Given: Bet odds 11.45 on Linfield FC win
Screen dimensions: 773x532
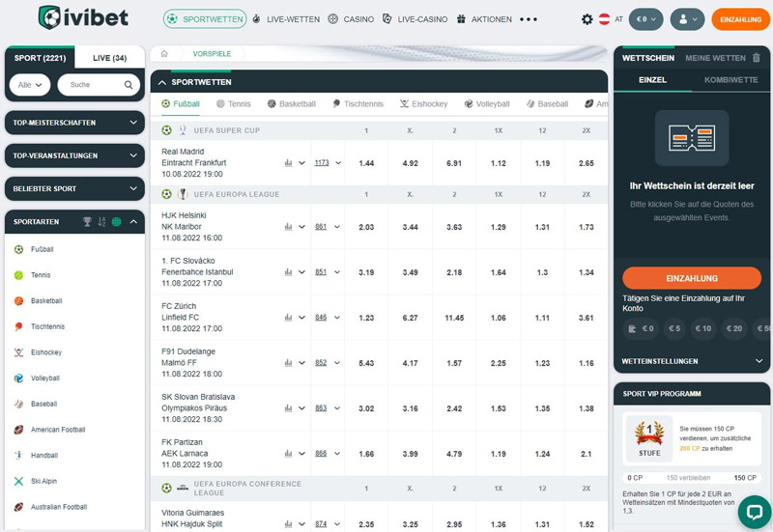Looking at the screenshot, I should (454, 318).
